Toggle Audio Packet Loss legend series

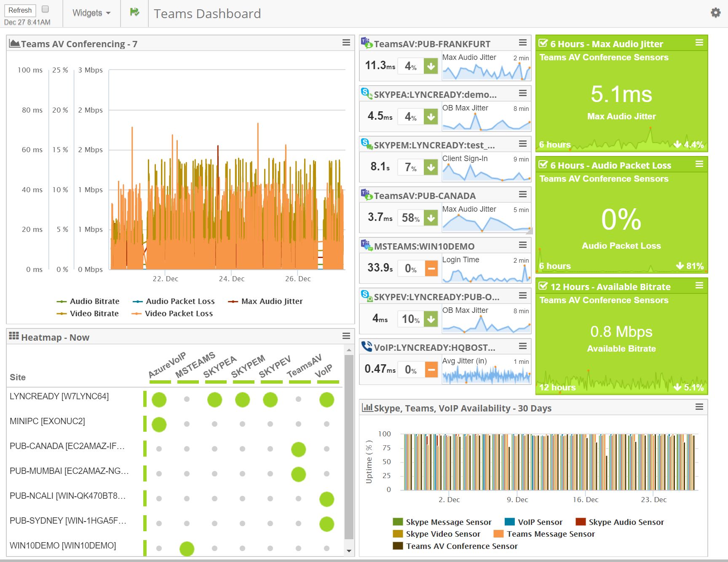(x=174, y=301)
